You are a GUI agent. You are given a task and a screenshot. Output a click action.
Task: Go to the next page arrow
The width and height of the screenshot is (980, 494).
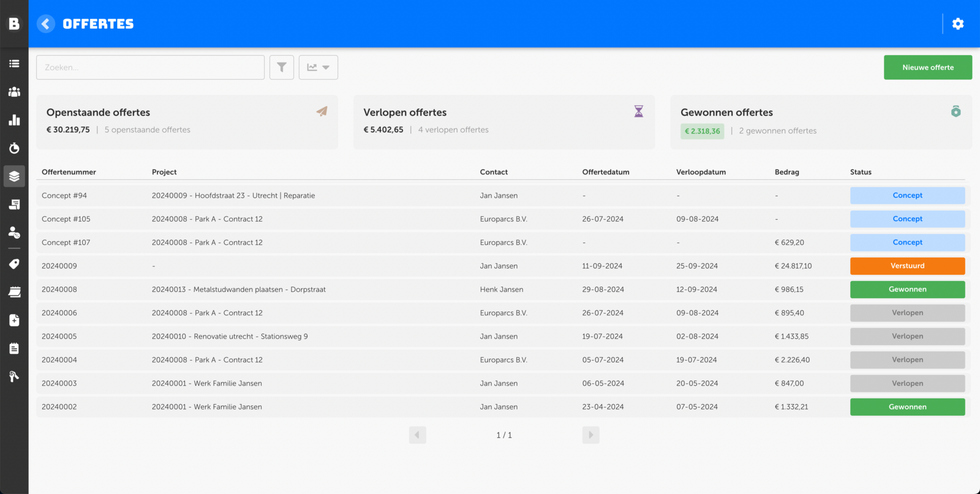[x=590, y=435]
